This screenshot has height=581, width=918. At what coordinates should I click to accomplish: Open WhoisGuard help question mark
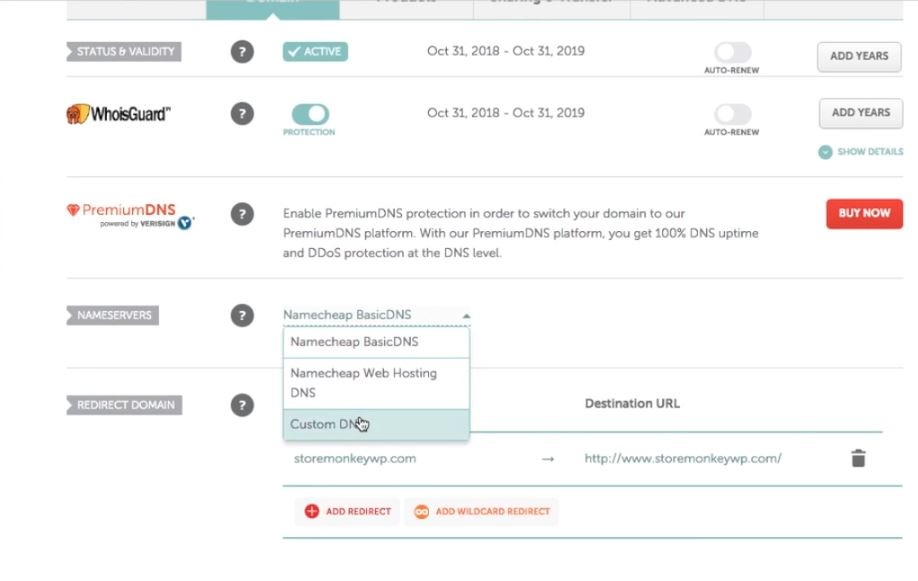click(x=242, y=114)
